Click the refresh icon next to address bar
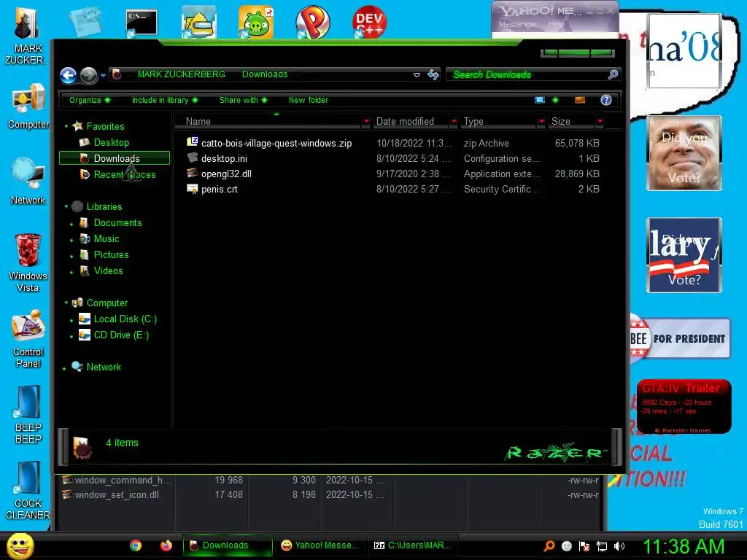The width and height of the screenshot is (747, 560). tap(433, 74)
